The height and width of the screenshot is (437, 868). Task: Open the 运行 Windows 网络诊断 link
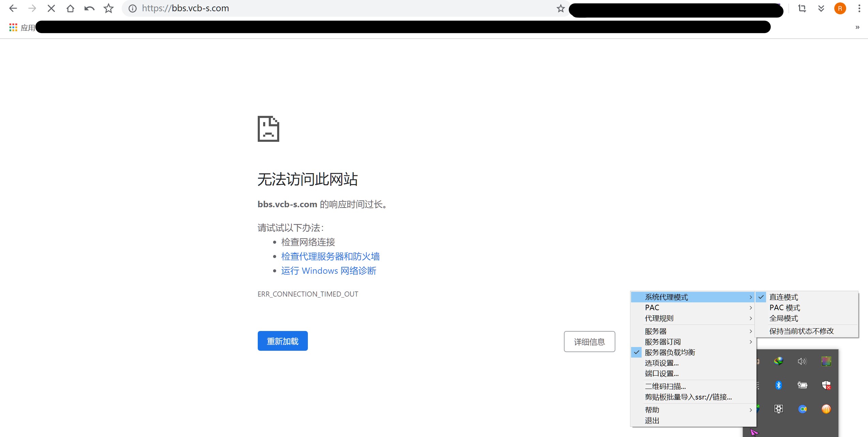[x=329, y=271]
